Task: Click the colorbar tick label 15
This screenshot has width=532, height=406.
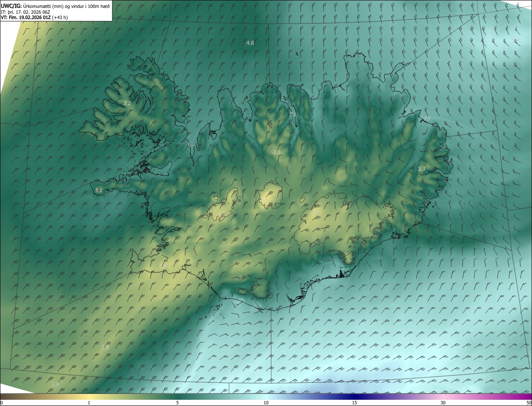Action: pyautogui.click(x=355, y=403)
